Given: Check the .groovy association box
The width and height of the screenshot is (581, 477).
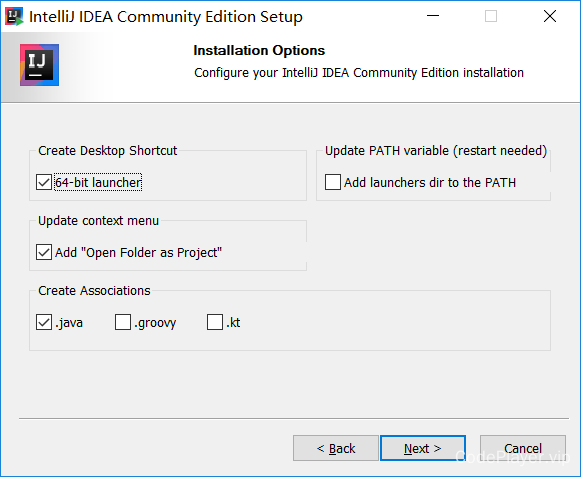Looking at the screenshot, I should pos(123,322).
